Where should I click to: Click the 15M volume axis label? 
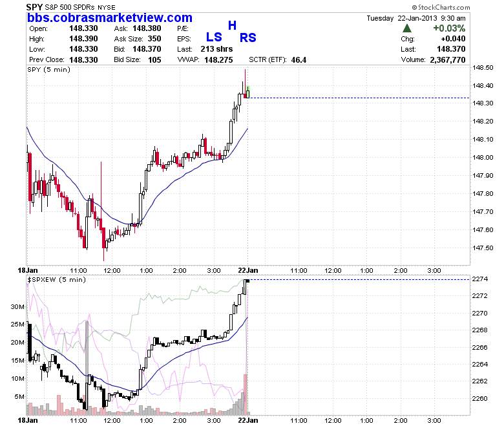click(17, 361)
